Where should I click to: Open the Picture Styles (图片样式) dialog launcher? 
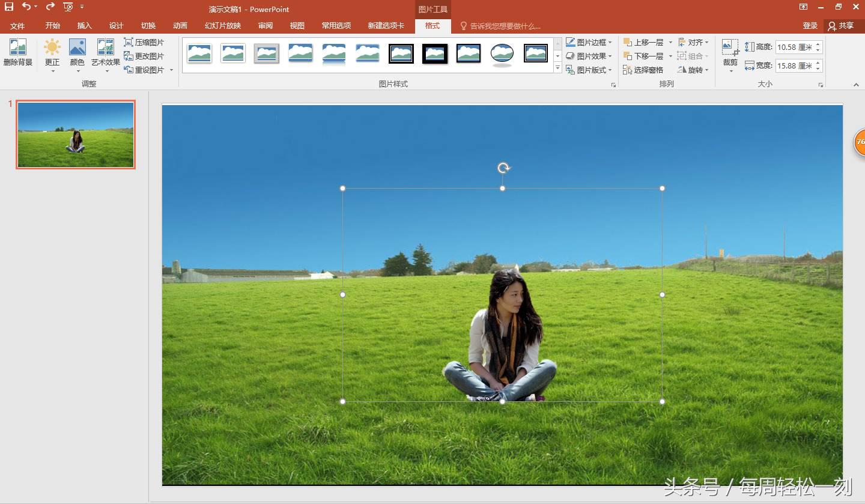[x=613, y=85]
